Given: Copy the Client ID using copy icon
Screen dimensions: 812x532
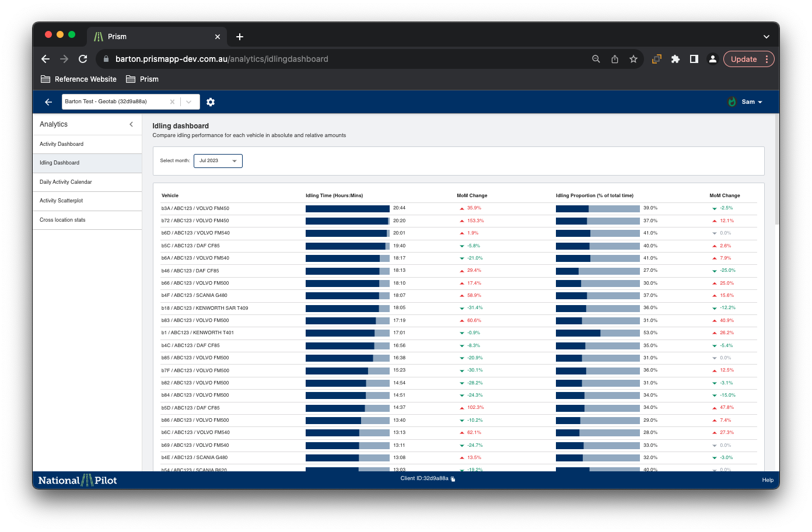Looking at the screenshot, I should (453, 479).
